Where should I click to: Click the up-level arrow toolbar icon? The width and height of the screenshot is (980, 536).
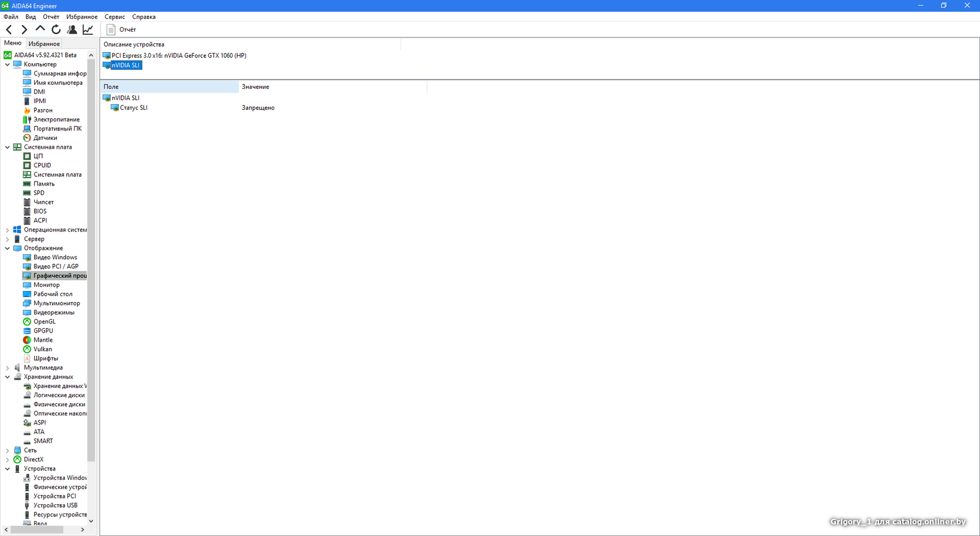(40, 29)
